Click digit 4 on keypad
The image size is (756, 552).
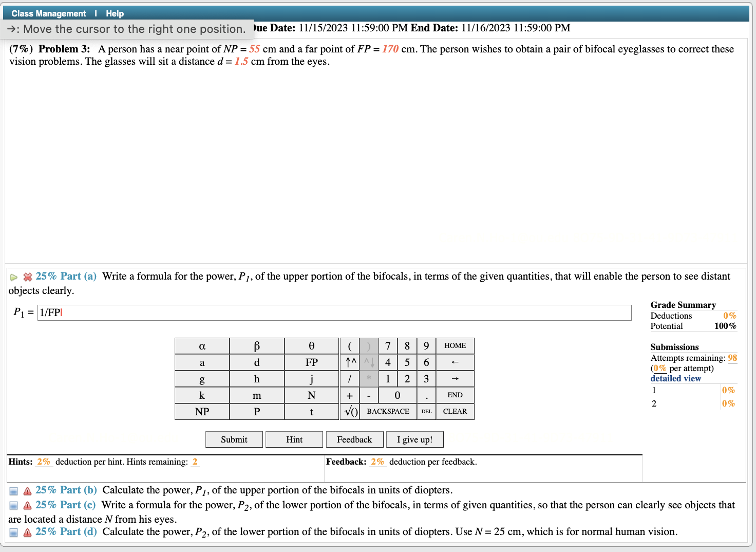(x=388, y=362)
